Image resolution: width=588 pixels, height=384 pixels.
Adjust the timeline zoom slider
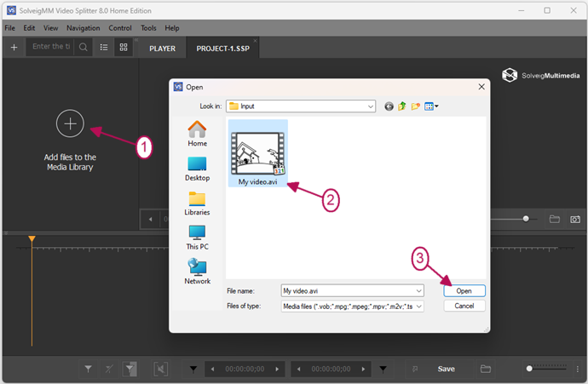[x=529, y=369]
